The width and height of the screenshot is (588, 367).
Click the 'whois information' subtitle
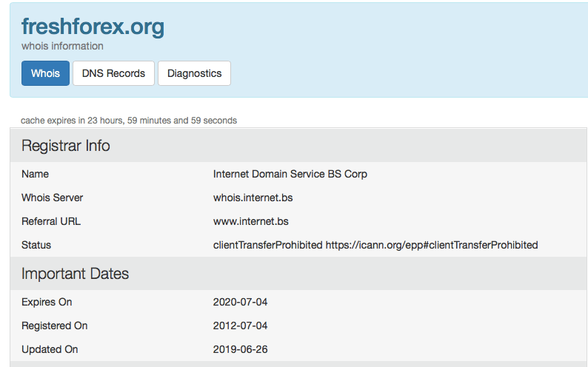click(x=62, y=46)
